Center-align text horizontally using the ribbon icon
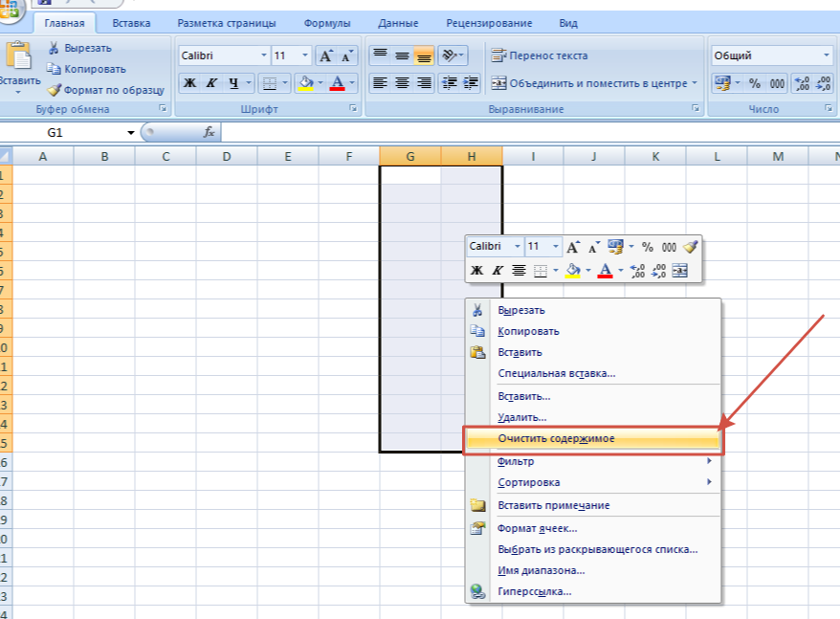Image resolution: width=840 pixels, height=619 pixels. point(402,83)
